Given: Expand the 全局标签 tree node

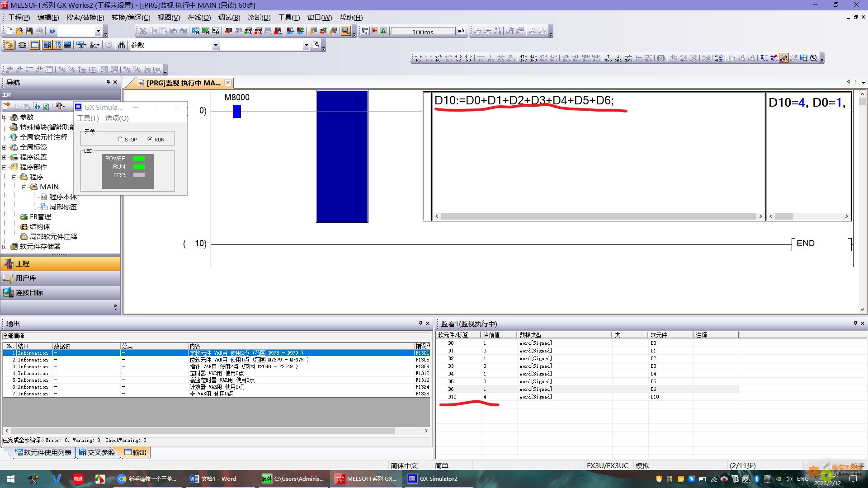Looking at the screenshot, I should pos(5,147).
